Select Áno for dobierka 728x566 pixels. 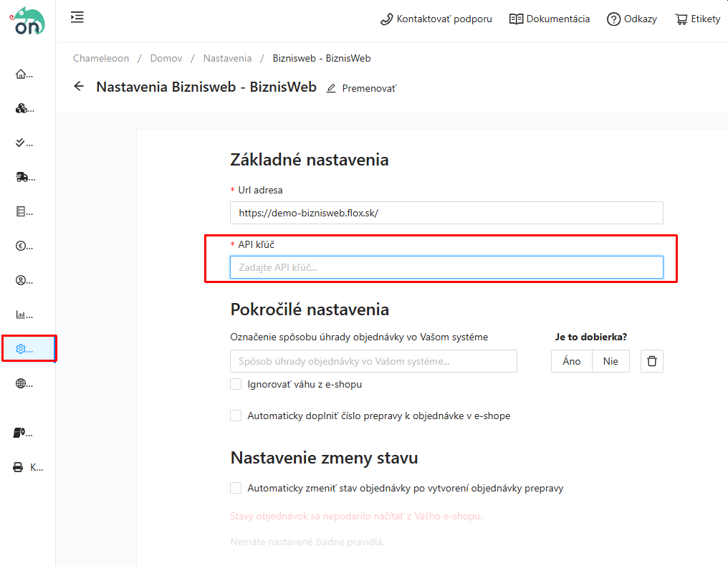pos(572,361)
